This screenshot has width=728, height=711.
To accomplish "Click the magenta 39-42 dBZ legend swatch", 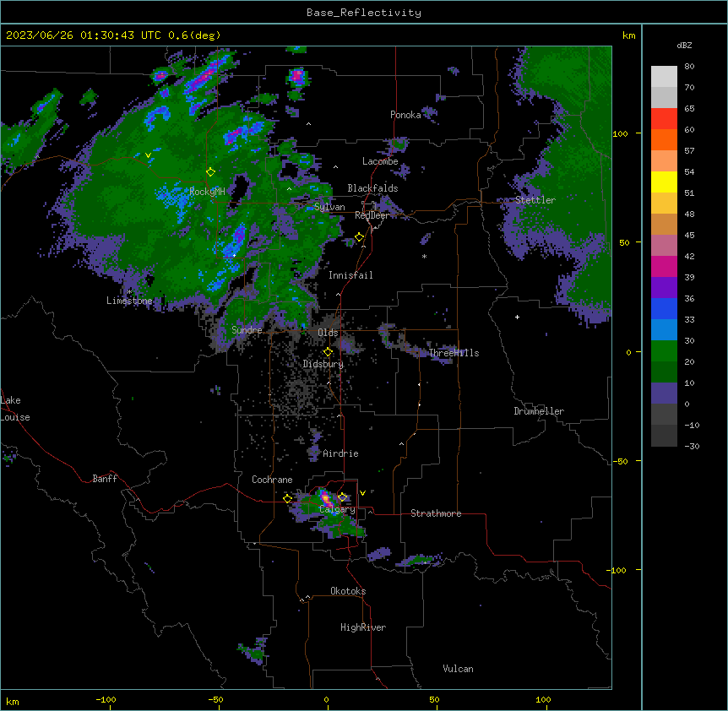I will [x=664, y=266].
